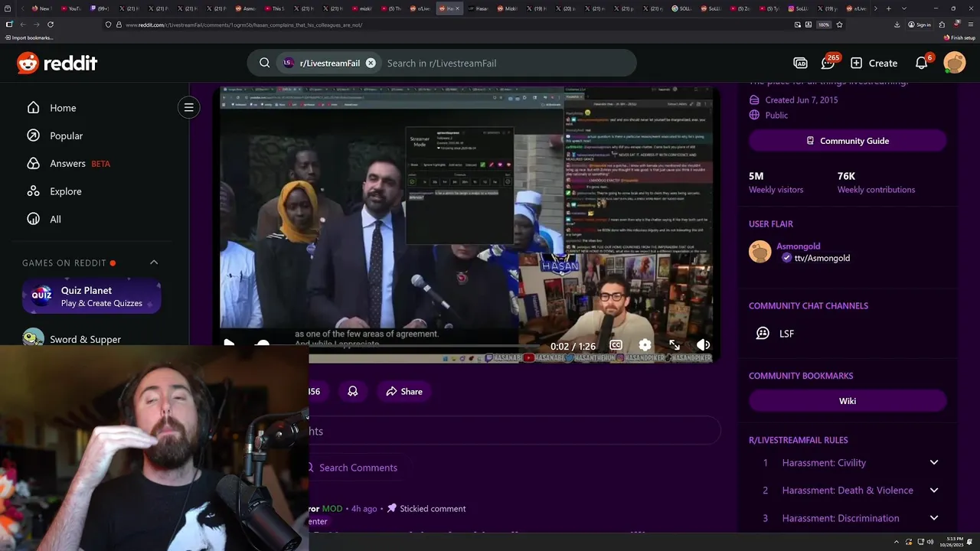
Task: Switch to the Asmo browser tab
Action: point(246,8)
